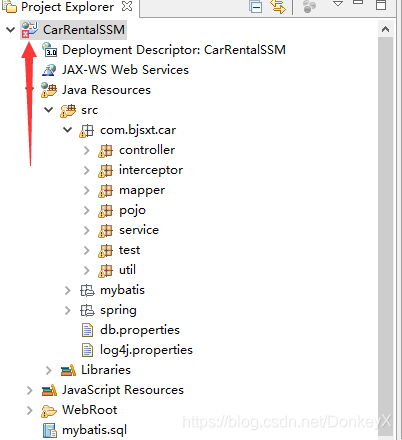
Task: Select com.bjsxt.car package label
Action: [x=138, y=130]
